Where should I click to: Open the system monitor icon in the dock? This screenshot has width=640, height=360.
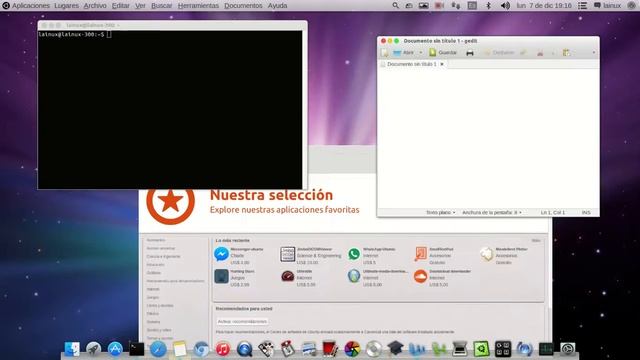click(x=546, y=349)
